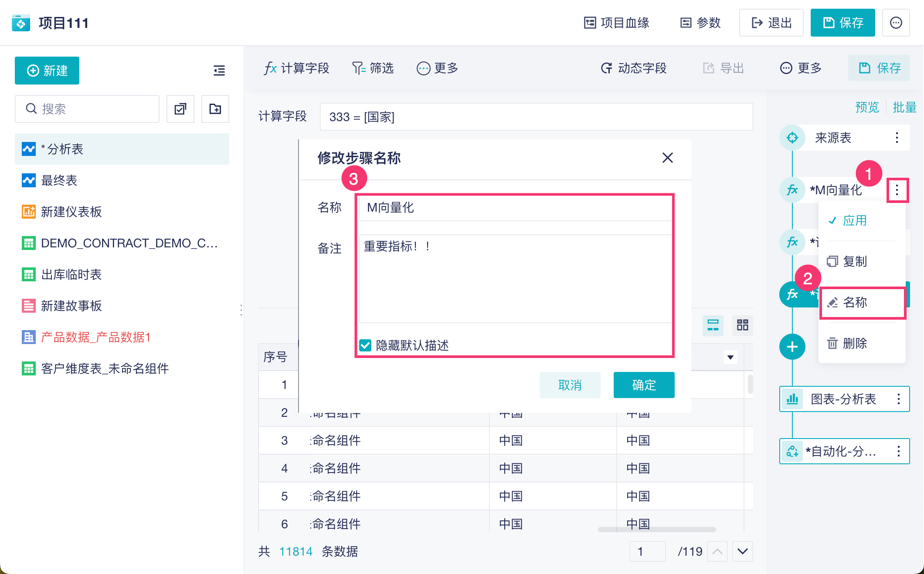Image resolution: width=924 pixels, height=574 pixels.
Task: Open three-dot menu for 来源表 step
Action: (897, 138)
